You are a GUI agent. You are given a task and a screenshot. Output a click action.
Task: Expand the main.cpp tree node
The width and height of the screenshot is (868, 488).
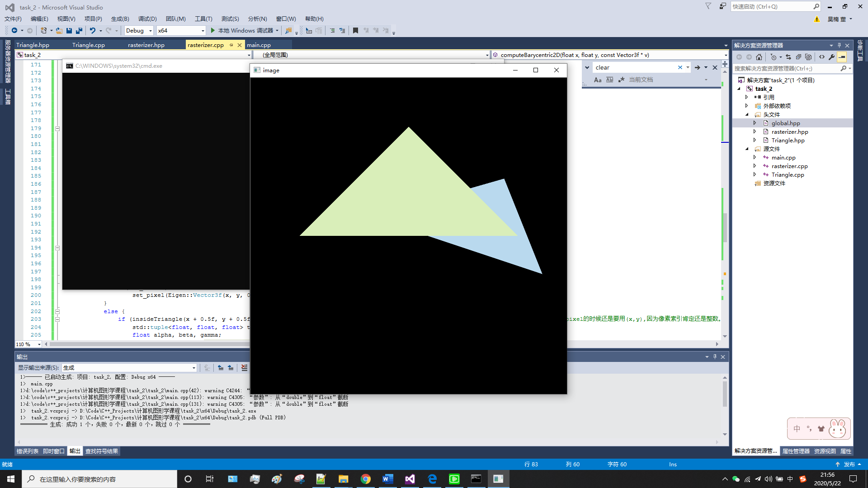tap(755, 157)
